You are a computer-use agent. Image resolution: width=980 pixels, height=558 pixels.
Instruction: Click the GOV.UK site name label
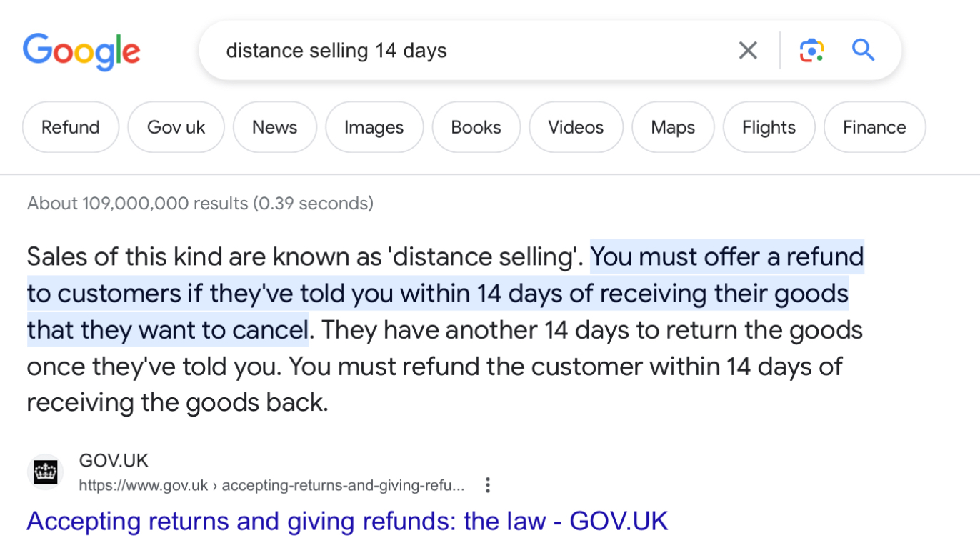(x=114, y=461)
